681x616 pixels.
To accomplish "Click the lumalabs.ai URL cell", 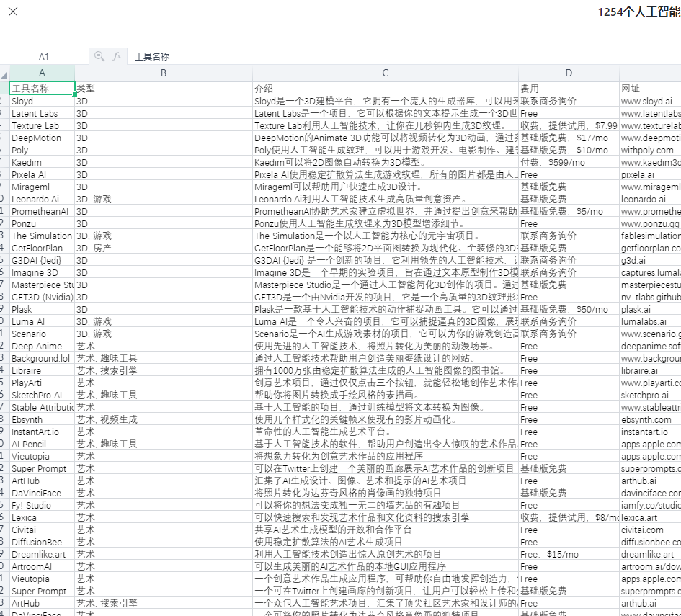I will click(650, 321).
